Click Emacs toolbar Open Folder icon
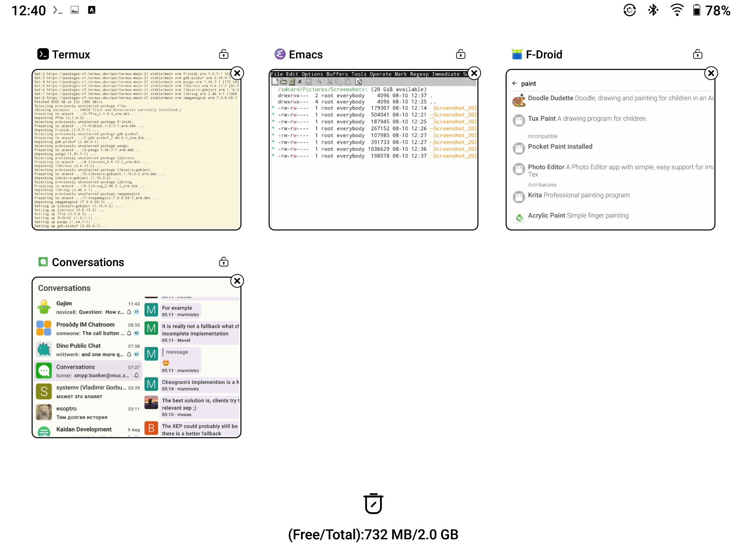The image size is (747, 560). (x=284, y=81)
